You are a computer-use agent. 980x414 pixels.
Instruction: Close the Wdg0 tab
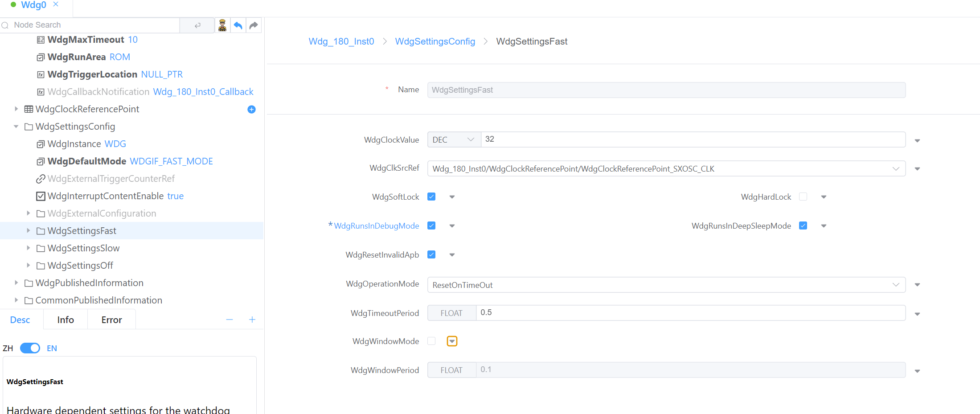pyautogui.click(x=56, y=4)
